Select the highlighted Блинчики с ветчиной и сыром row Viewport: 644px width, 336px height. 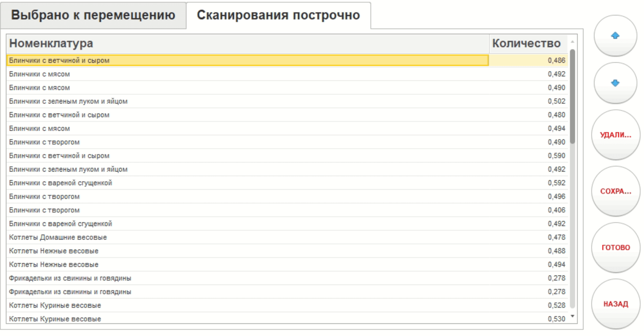click(248, 61)
